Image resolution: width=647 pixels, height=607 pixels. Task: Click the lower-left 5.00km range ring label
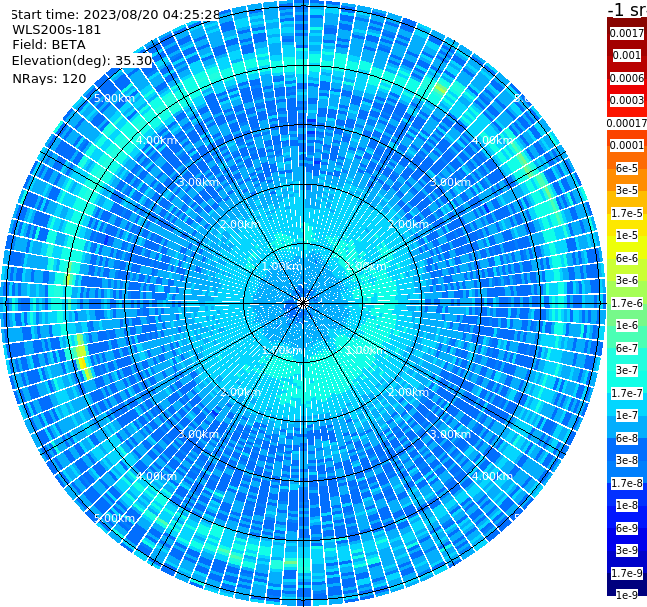pyautogui.click(x=114, y=518)
